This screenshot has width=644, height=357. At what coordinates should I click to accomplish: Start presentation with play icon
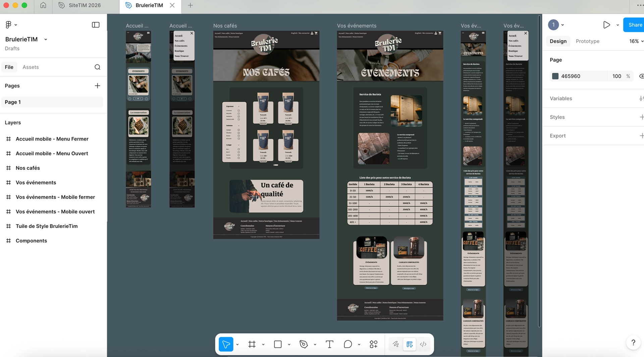[x=606, y=25]
